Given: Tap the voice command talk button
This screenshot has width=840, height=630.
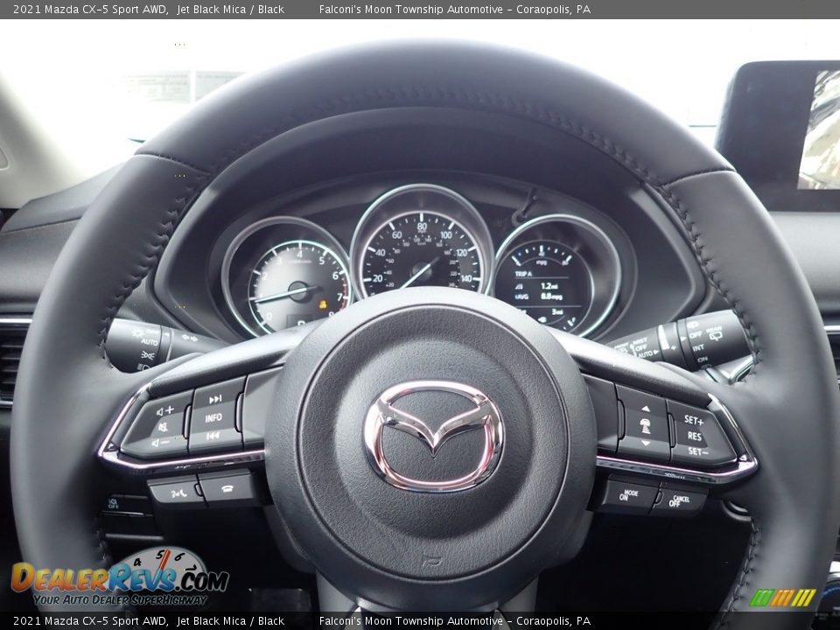Looking at the screenshot, I should click(178, 493).
